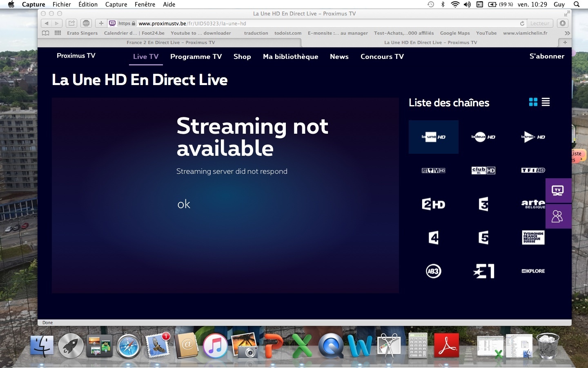Dismiss the streaming error with ok
This screenshot has height=368, width=588.
[x=184, y=204]
